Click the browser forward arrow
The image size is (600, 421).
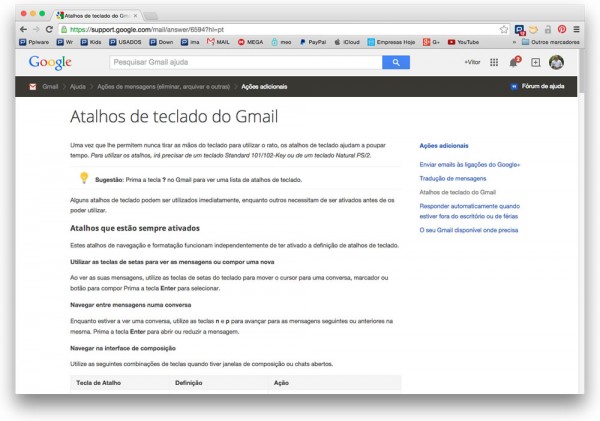click(x=36, y=29)
